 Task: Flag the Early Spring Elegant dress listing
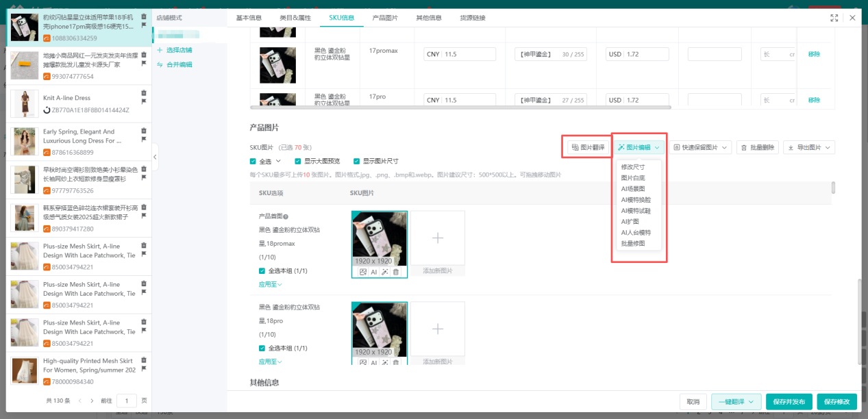click(x=144, y=140)
